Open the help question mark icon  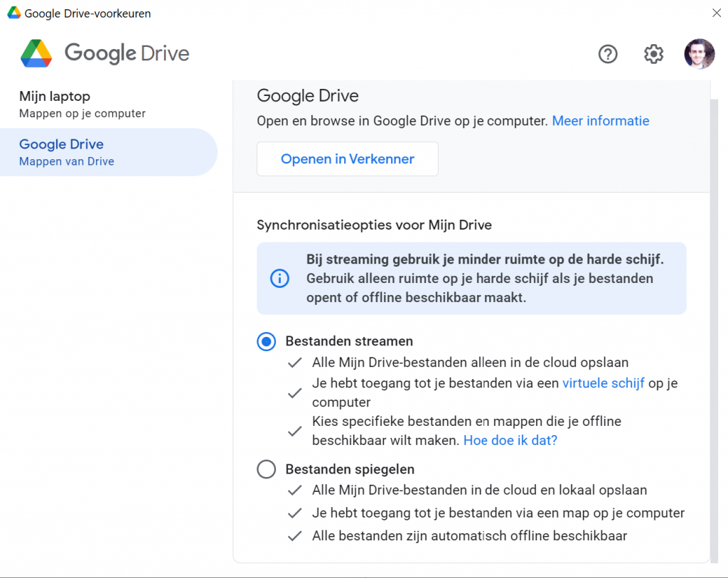(607, 54)
